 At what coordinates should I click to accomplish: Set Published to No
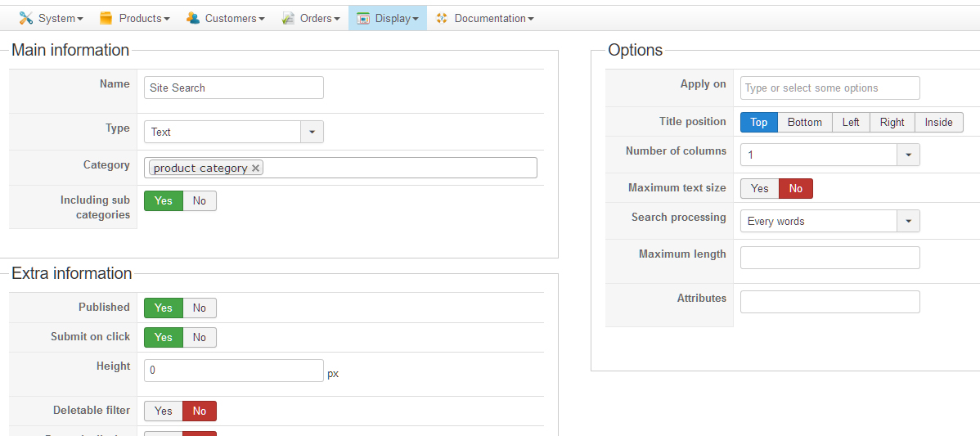pos(200,308)
